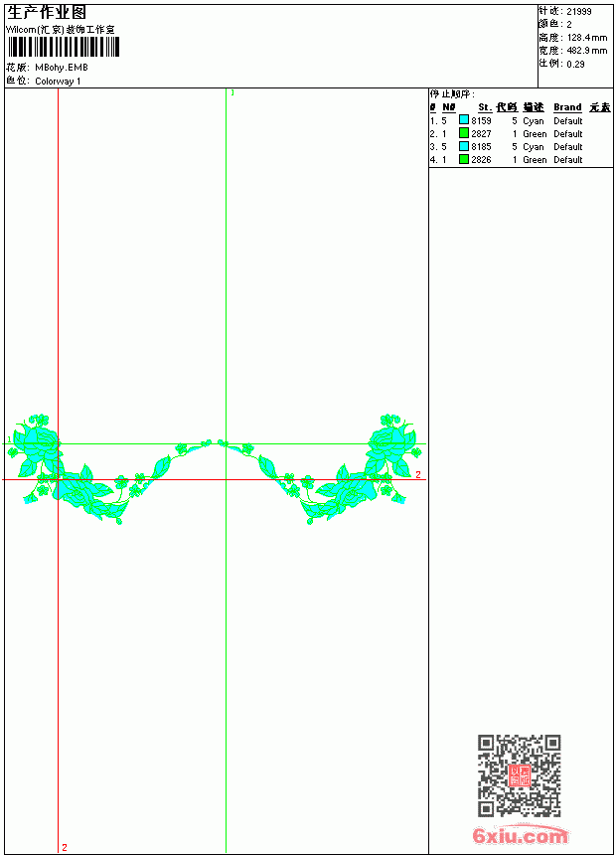The height and width of the screenshot is (855, 616).
Task: Click the cyan swatch with 8185 stitches
Action: 464,146
